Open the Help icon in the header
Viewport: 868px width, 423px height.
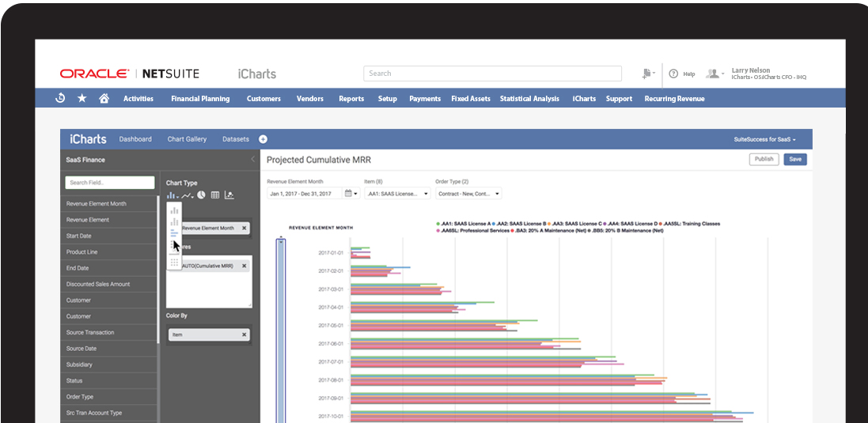point(673,74)
